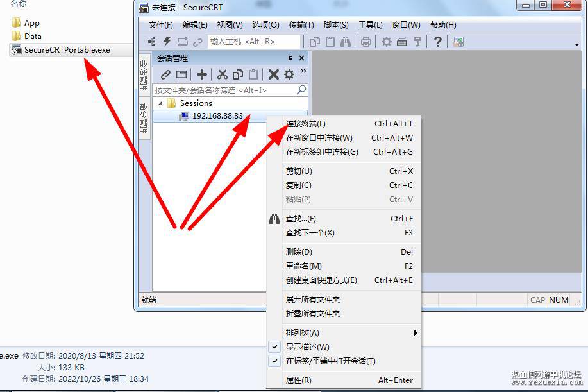Screen dimensions: 588x392
Task: Click the main toolbar Copy icon
Action: [315, 42]
